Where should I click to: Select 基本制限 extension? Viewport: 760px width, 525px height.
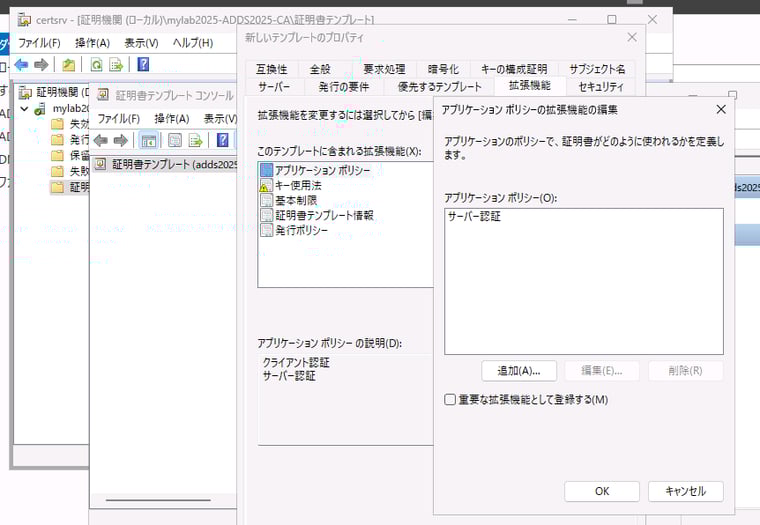pyautogui.click(x=288, y=200)
